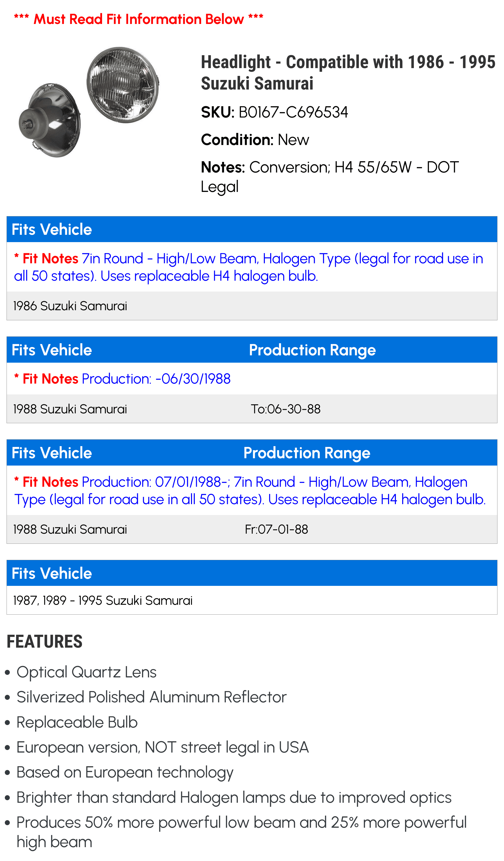The image size is (504, 861).
Task: Click the 1988 Suzuki Samurai row with Fr:07-01-88
Action: (252, 529)
